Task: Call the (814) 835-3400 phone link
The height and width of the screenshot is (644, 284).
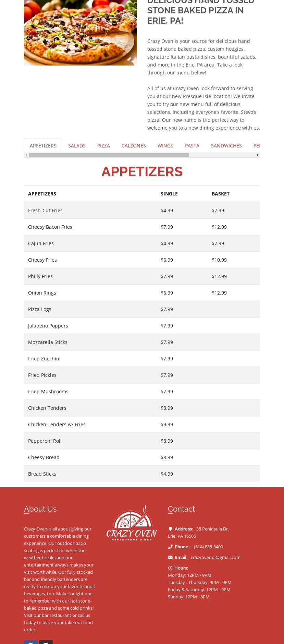Action: click(x=208, y=547)
